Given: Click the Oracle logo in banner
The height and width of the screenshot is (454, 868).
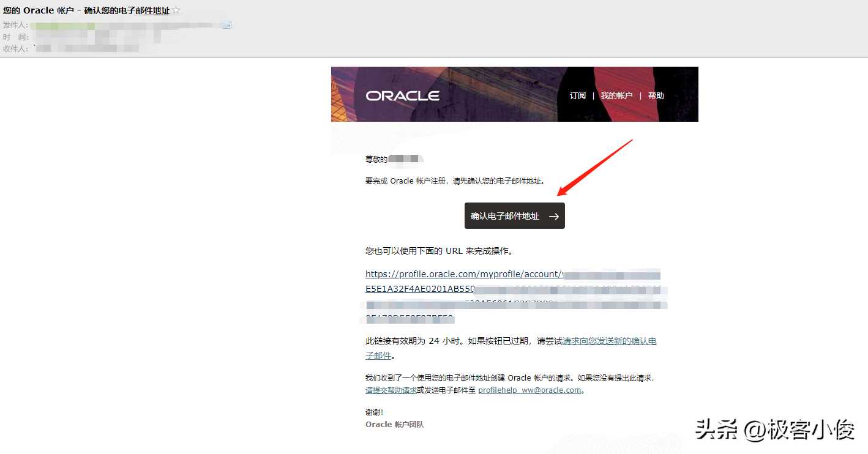Looking at the screenshot, I should pyautogui.click(x=402, y=96).
